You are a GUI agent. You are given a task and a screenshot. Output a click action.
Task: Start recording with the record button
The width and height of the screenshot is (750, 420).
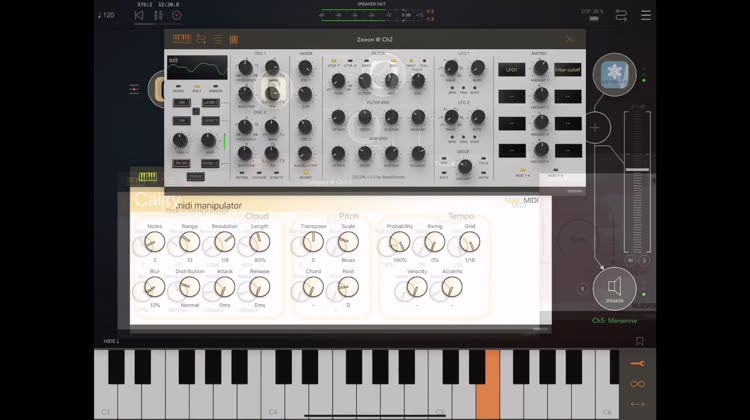click(176, 15)
